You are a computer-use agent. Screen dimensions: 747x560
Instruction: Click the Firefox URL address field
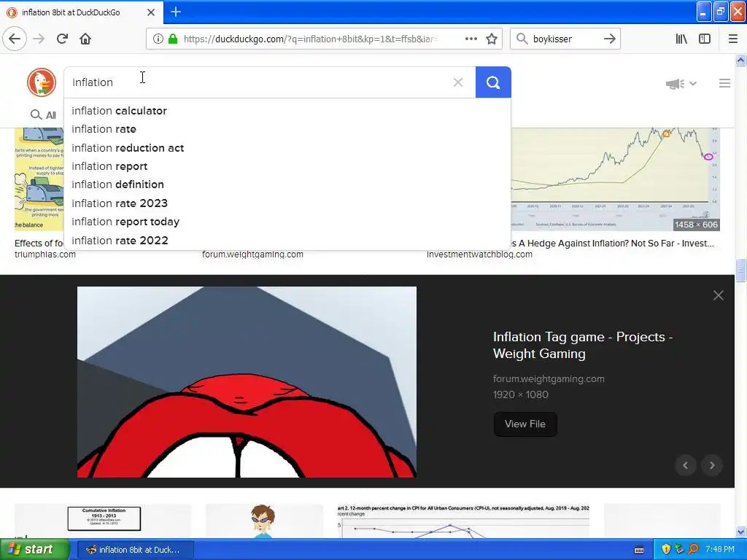click(310, 39)
